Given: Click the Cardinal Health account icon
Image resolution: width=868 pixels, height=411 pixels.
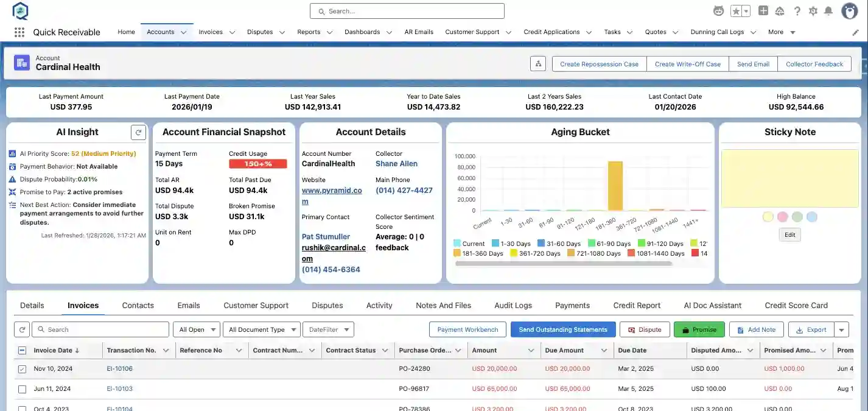Looking at the screenshot, I should [22, 63].
